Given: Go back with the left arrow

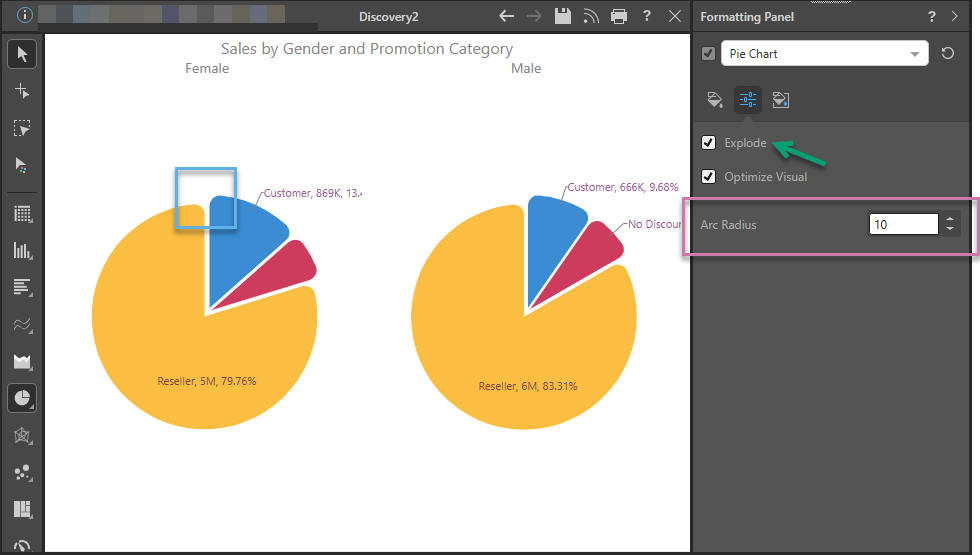Looking at the screenshot, I should coord(506,16).
